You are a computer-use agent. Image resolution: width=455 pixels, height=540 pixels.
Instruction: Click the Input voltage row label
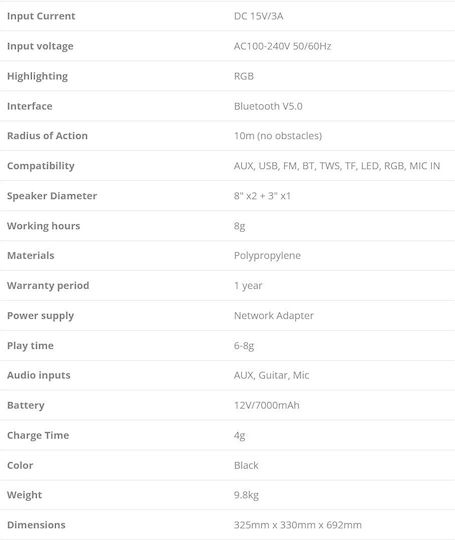click(x=40, y=46)
